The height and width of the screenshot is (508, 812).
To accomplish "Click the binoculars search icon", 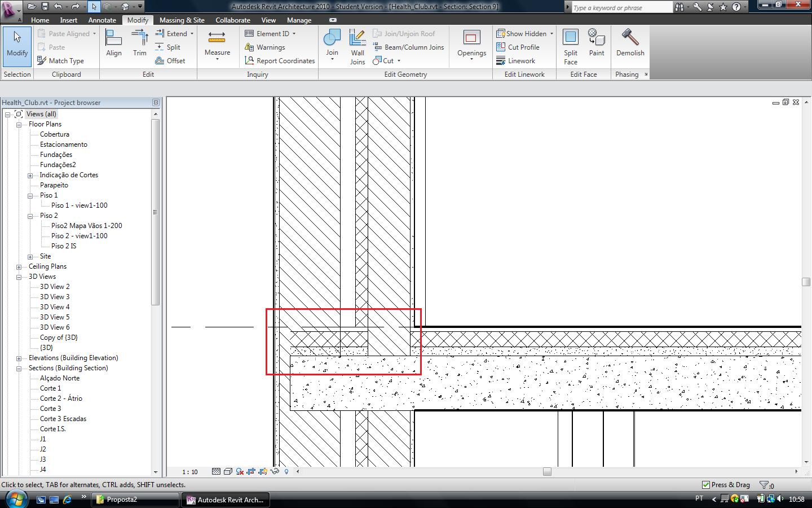I will click(679, 7).
